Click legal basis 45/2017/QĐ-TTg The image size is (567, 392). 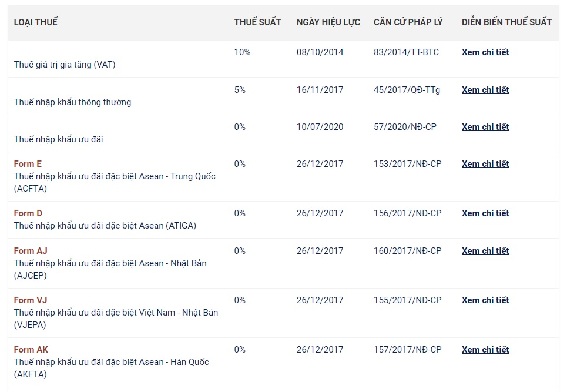[x=407, y=90]
